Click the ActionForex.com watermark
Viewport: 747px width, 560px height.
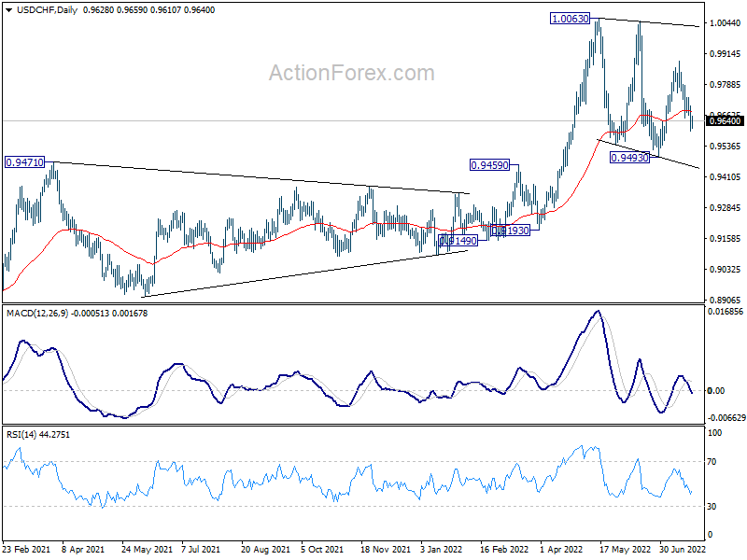coord(352,73)
